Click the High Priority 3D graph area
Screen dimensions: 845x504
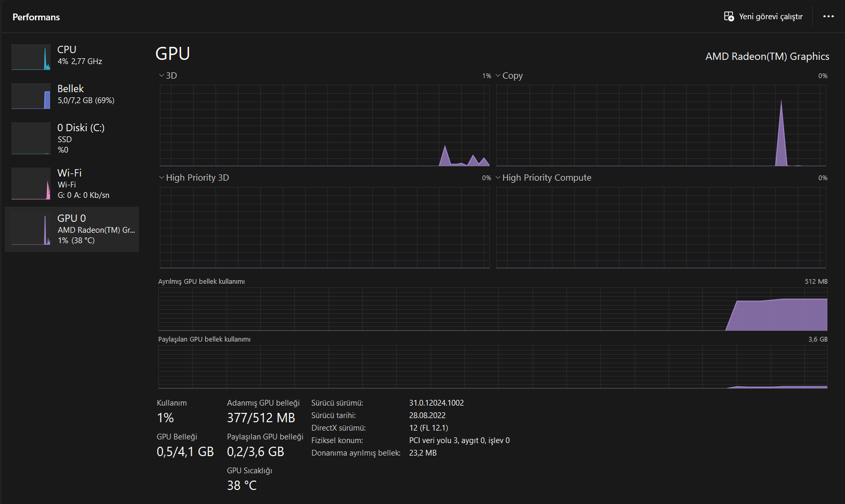(324, 228)
